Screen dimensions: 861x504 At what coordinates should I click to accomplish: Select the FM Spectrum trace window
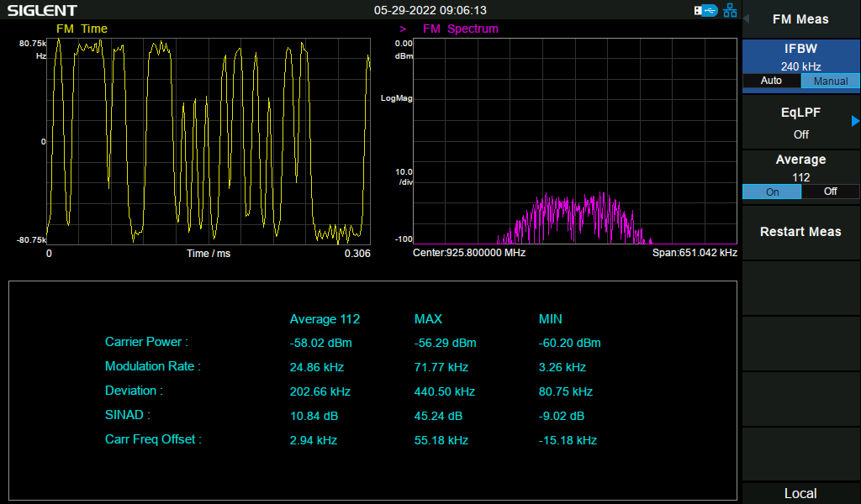click(575, 141)
